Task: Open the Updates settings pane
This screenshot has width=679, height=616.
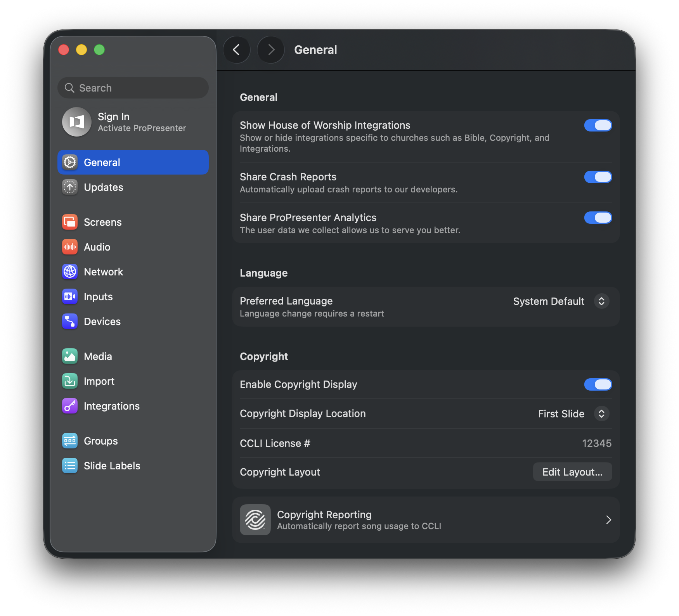Action: pos(133,187)
